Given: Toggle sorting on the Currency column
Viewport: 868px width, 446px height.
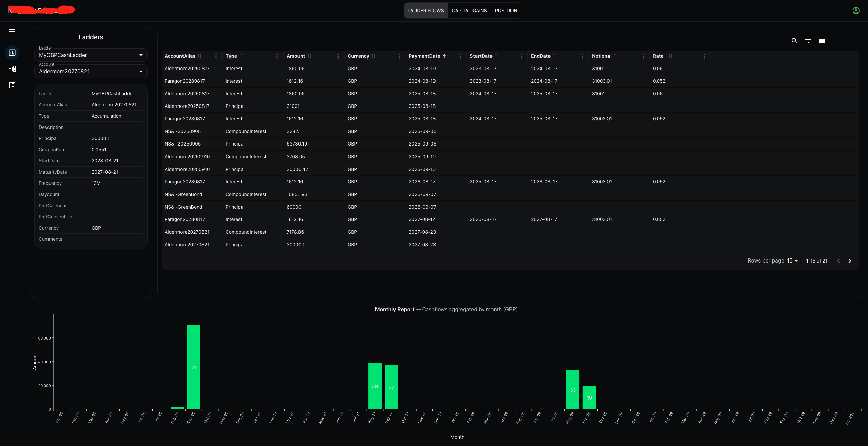Looking at the screenshot, I should [374, 56].
